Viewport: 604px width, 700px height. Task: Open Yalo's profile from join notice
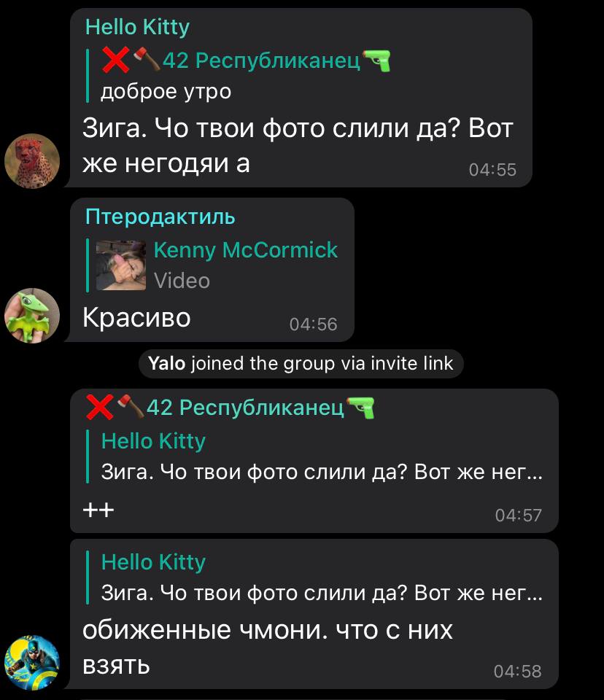pyautogui.click(x=166, y=363)
